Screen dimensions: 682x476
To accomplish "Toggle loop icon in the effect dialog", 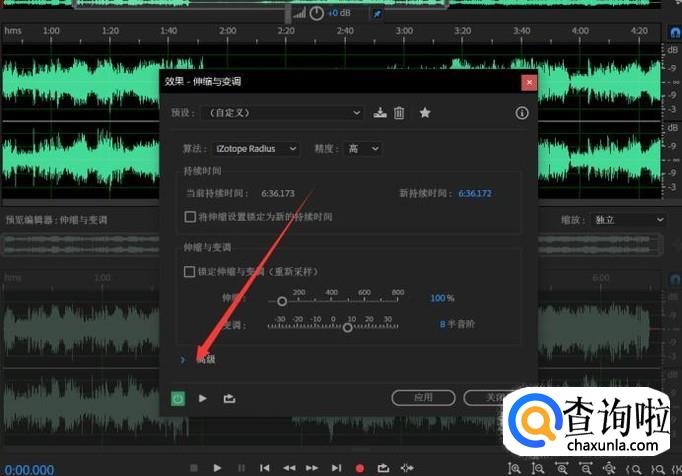I will pyautogui.click(x=229, y=398).
